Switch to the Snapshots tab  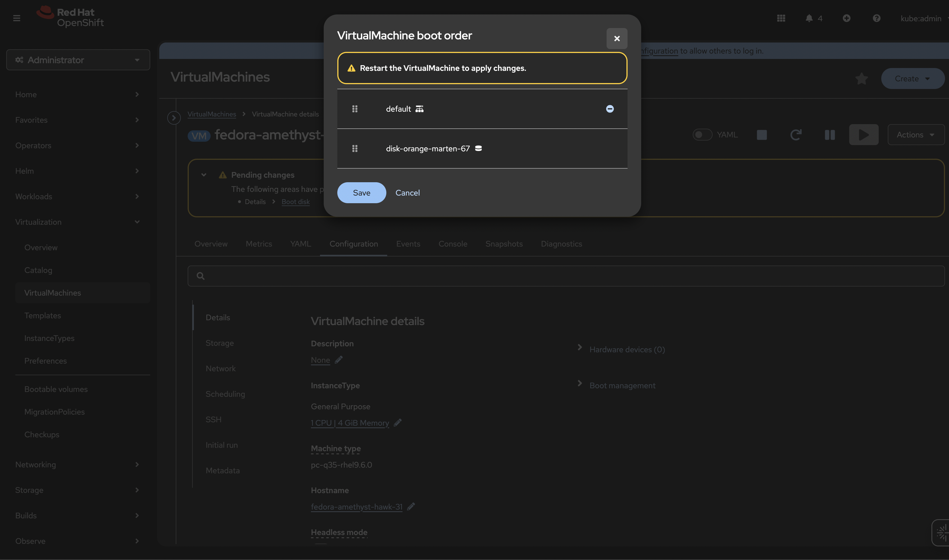tap(504, 244)
